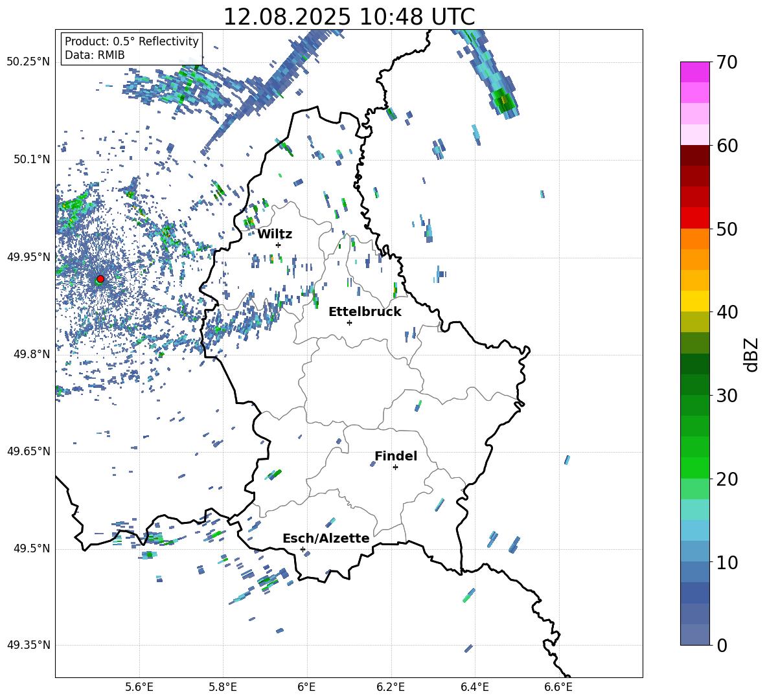Click the 20 tick label on colorbar
Screen dimensions: 767x700
[727, 479]
